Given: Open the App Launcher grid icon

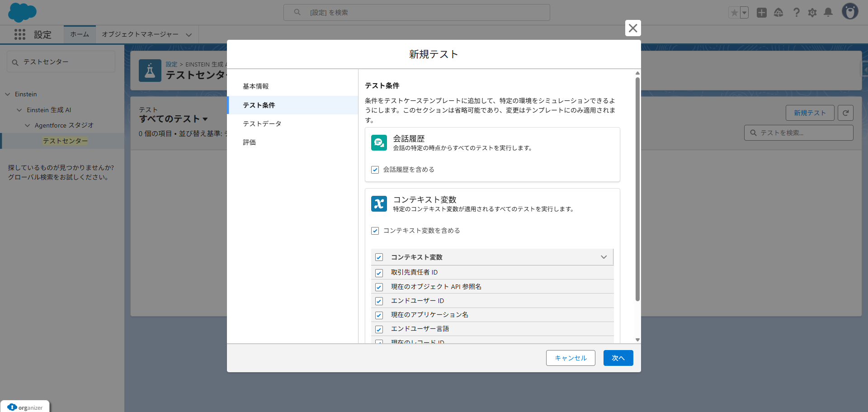Looking at the screenshot, I should coord(19,34).
